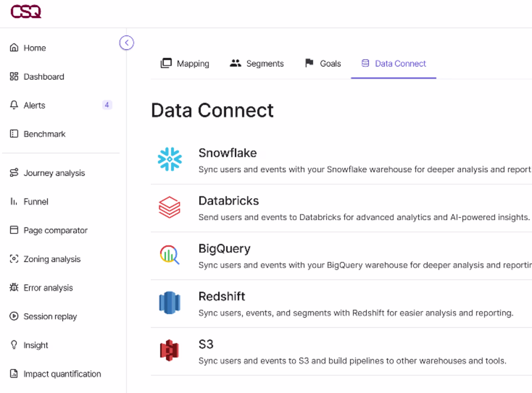
Task: Click the Redshift logo
Action: pyautogui.click(x=170, y=303)
